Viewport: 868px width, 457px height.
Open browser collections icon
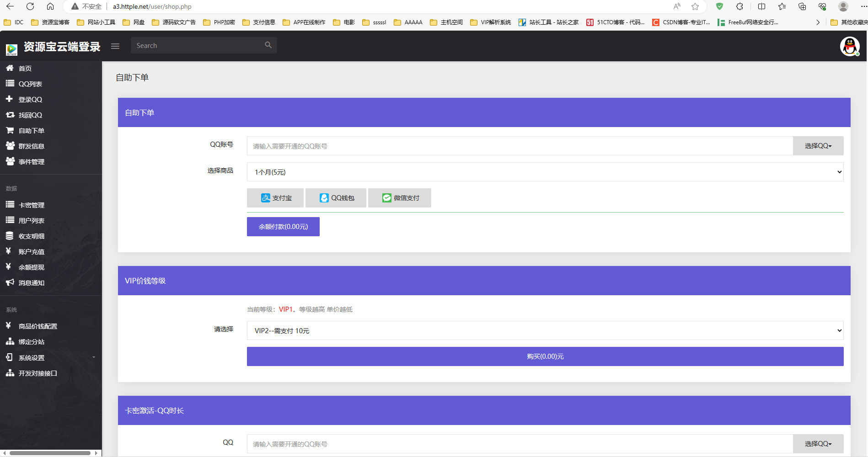pyautogui.click(x=802, y=6)
